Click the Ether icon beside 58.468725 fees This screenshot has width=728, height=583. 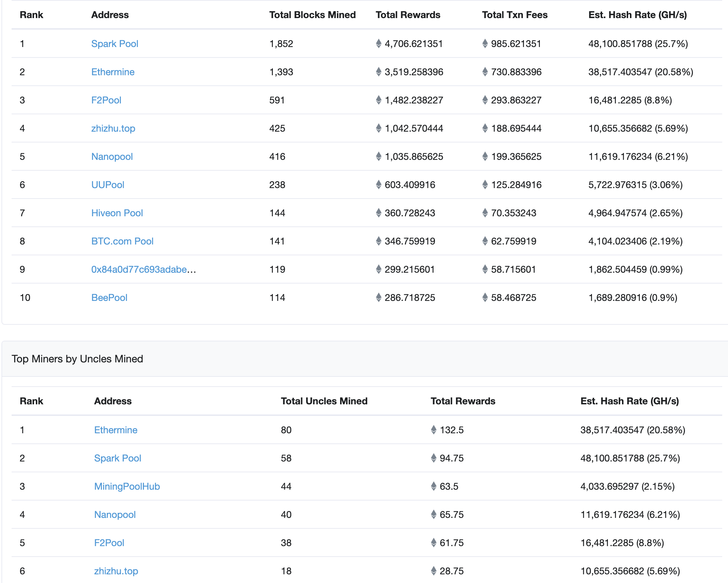click(x=485, y=298)
